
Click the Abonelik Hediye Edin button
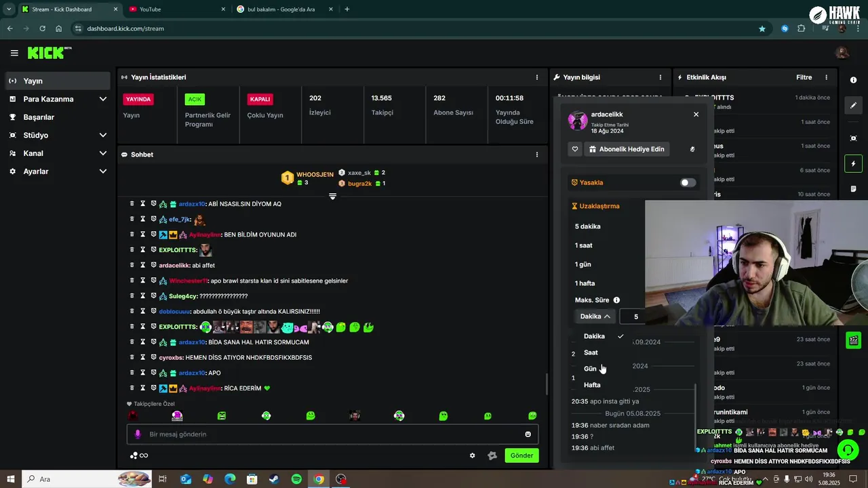626,149
